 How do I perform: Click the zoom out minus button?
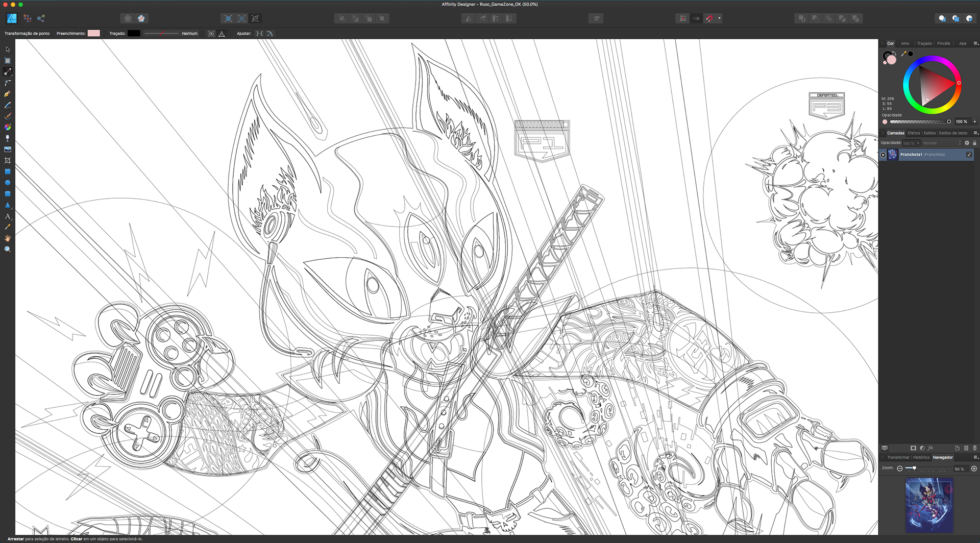pyautogui.click(x=900, y=468)
